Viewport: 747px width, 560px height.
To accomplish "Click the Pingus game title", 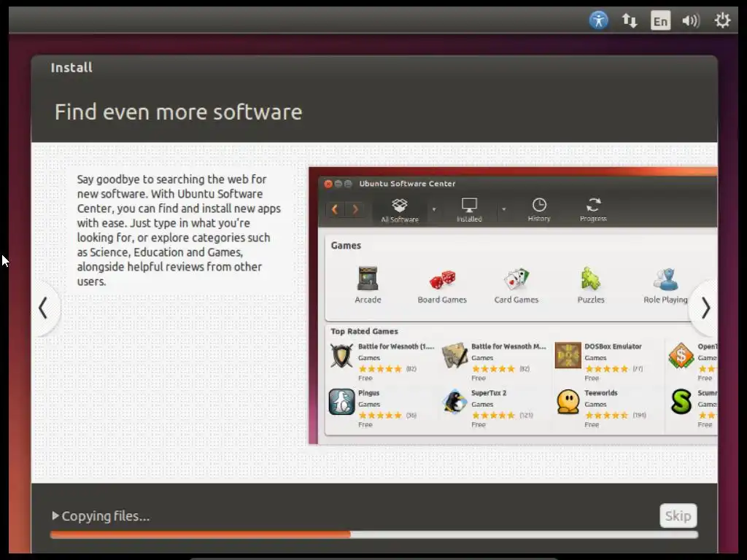I will [368, 393].
